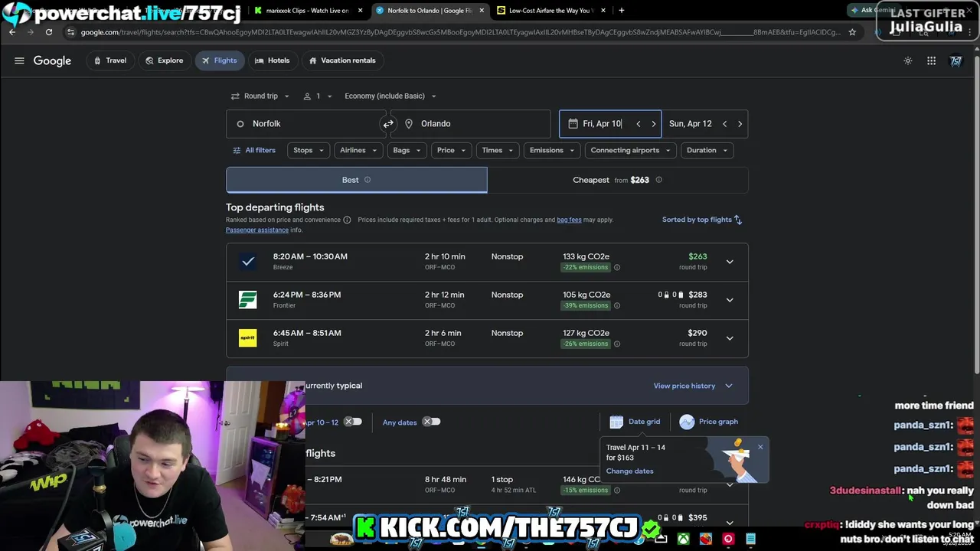Open the Airlines filter dropdown

[358, 150]
